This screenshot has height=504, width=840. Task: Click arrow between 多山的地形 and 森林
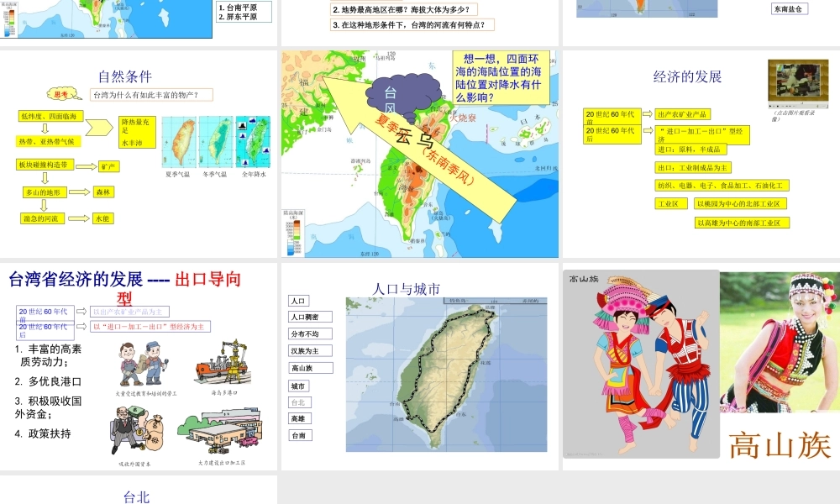[79, 192]
